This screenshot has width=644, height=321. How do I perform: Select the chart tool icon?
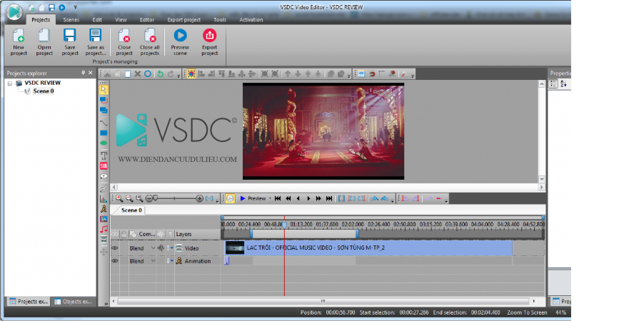pyautogui.click(x=104, y=199)
